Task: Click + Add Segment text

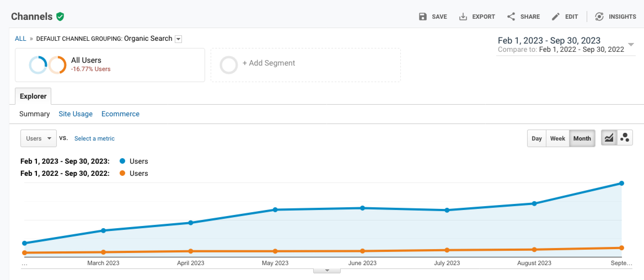Action: pos(269,63)
